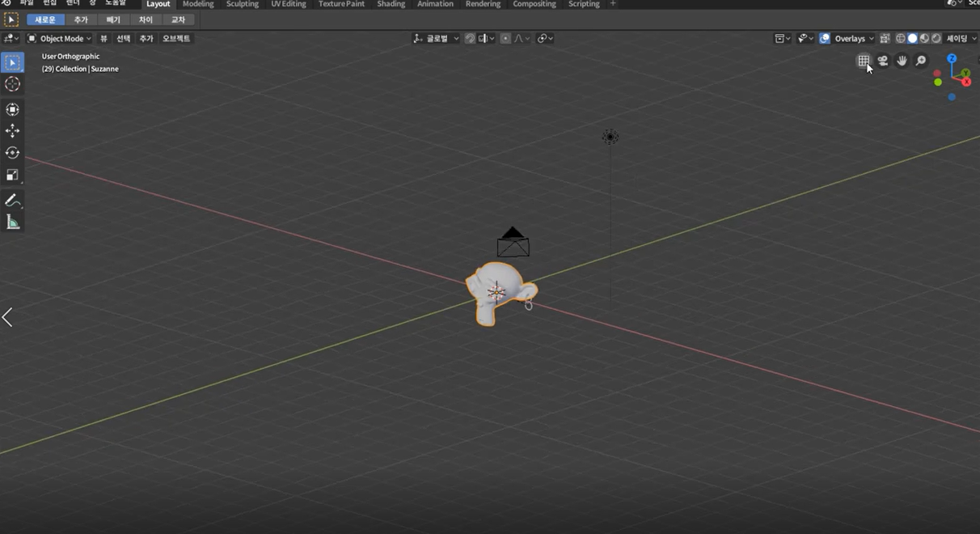Toggle proportional editing dot icon
The width and height of the screenshot is (980, 534).
click(505, 38)
